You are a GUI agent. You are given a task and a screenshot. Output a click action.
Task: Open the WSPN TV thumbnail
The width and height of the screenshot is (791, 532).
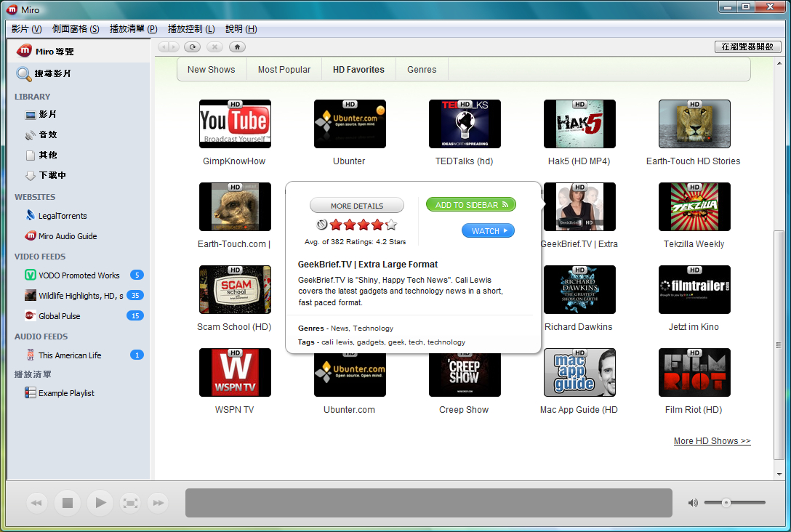pyautogui.click(x=235, y=372)
